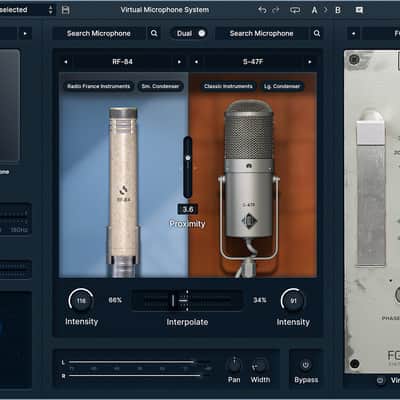
Task: Click the 34% interpolate value
Action: [260, 300]
